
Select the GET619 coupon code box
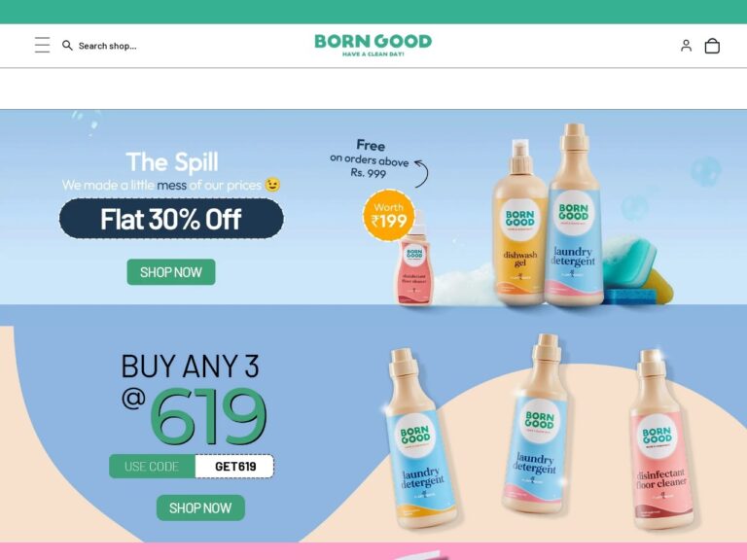point(234,467)
